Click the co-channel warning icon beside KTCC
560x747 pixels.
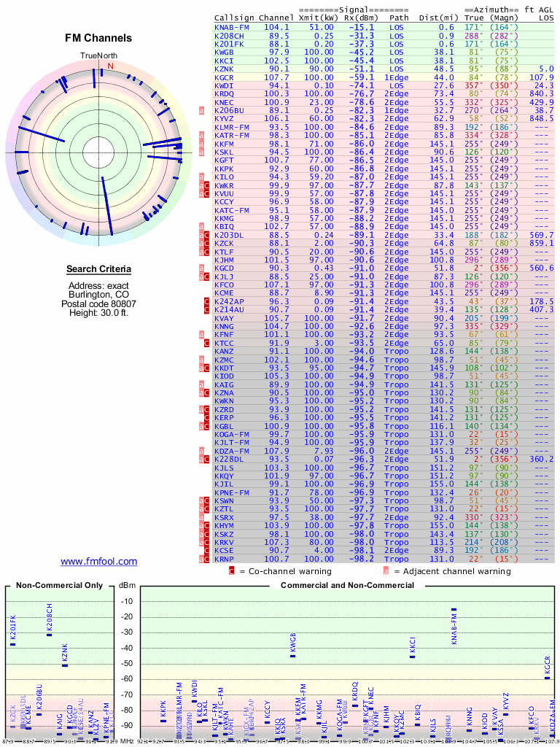[207, 344]
